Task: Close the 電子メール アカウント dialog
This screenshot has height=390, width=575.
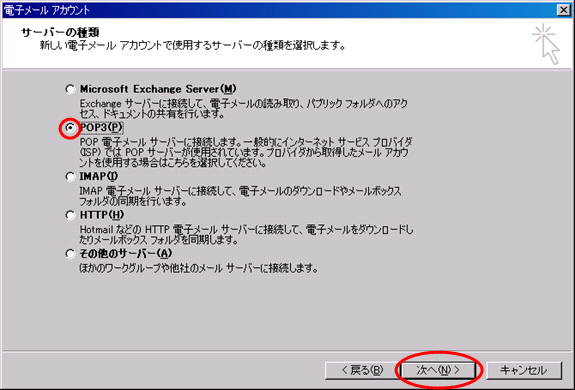Action: point(564,10)
